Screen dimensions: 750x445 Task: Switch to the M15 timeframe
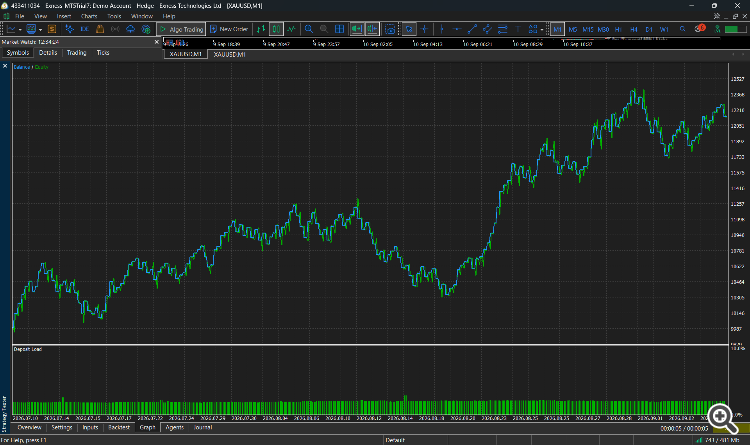pyautogui.click(x=588, y=30)
